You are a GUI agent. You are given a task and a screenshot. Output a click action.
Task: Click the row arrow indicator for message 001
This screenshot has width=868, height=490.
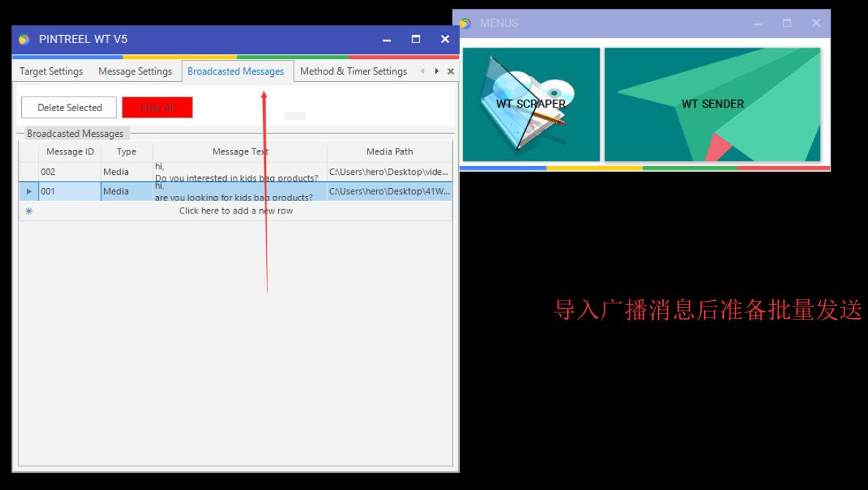(x=29, y=192)
